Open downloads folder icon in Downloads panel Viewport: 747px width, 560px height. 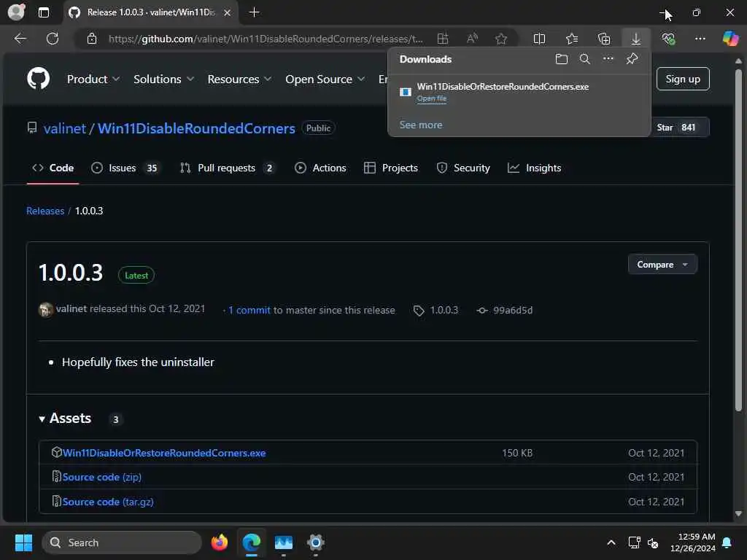tap(562, 59)
